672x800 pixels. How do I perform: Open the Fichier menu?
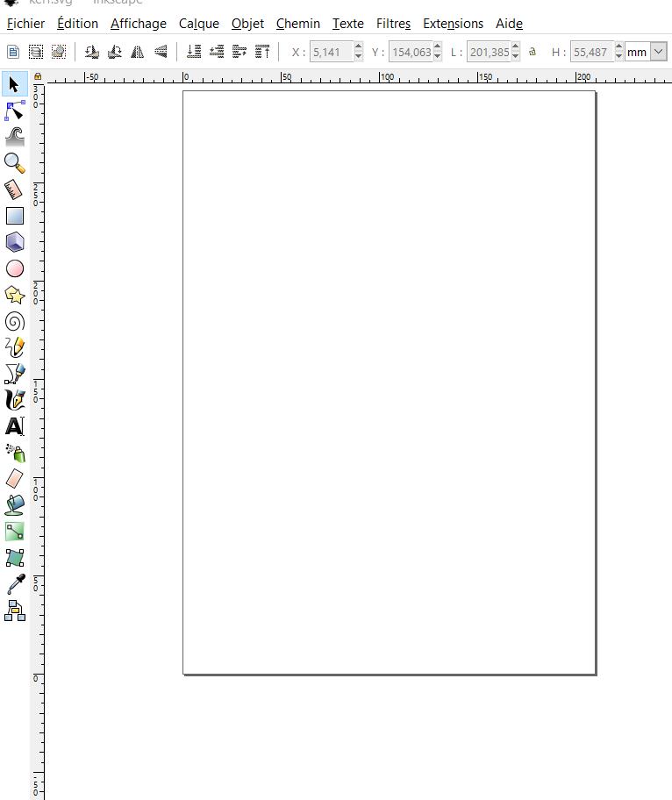[x=26, y=24]
